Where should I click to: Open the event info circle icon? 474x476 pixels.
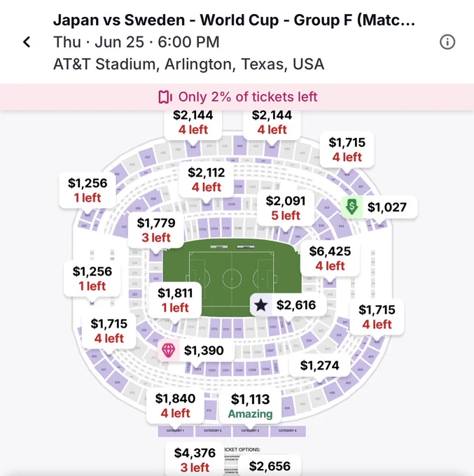click(x=447, y=42)
